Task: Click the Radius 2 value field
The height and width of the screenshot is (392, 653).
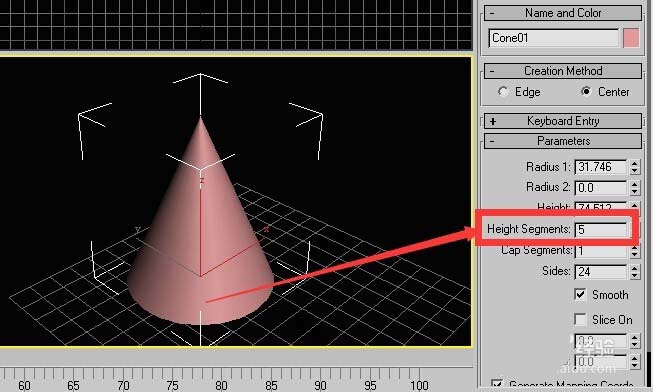Action: (601, 188)
